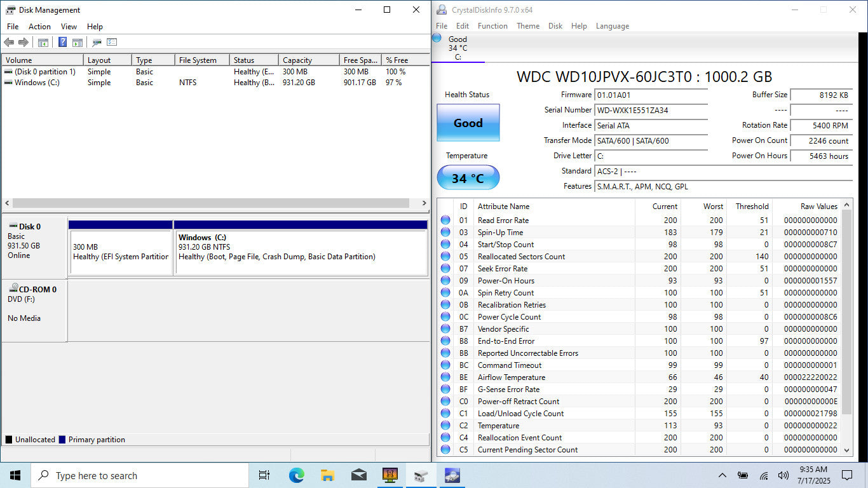Open Microsoft Edge from the taskbar
Image resolution: width=868 pixels, height=488 pixels.
click(296, 475)
